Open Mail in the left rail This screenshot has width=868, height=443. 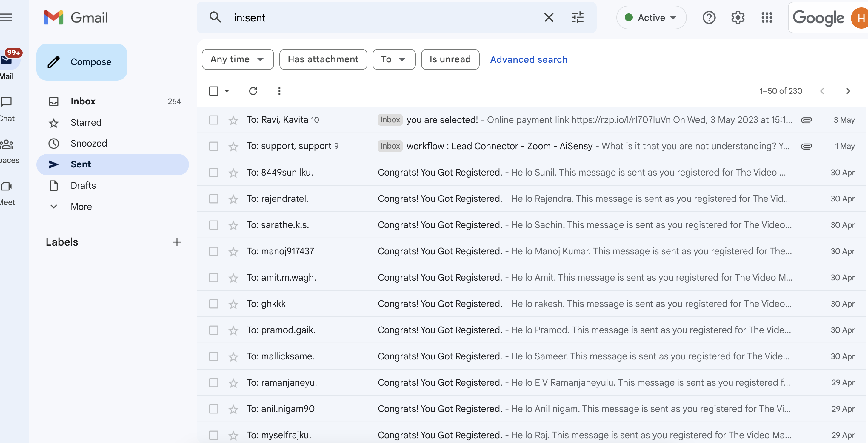click(x=7, y=64)
